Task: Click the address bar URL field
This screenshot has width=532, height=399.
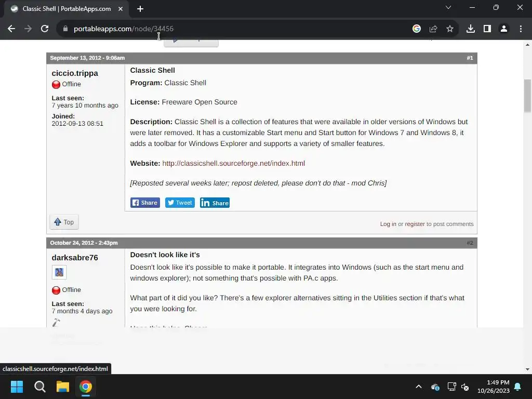Action: click(237, 29)
